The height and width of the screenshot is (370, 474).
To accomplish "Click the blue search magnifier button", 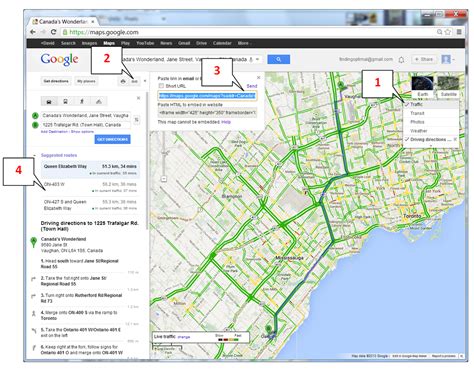I will [279, 59].
